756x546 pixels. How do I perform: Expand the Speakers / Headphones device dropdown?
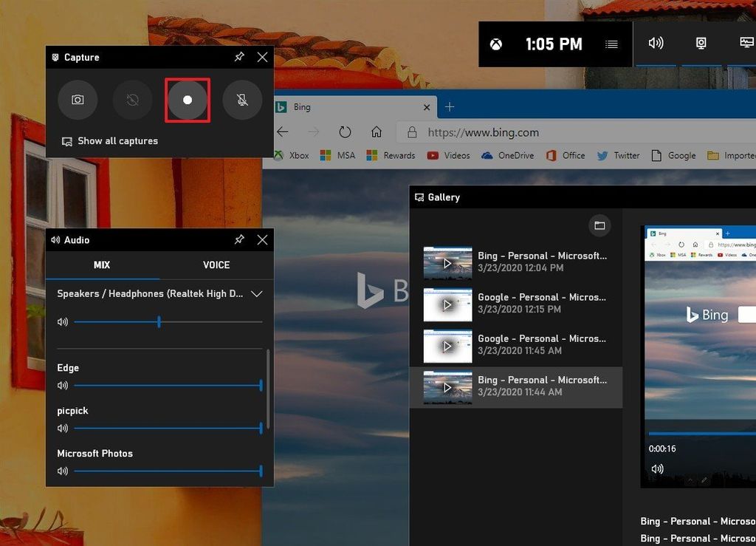[256, 294]
